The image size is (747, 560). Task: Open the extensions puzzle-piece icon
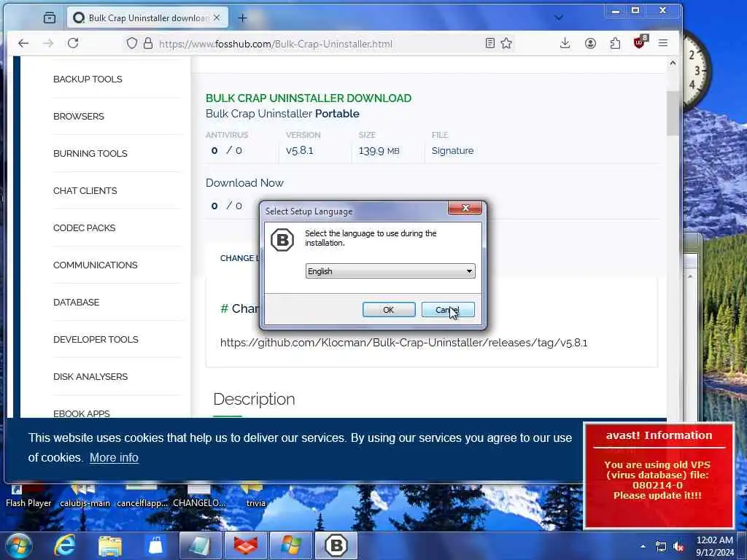pyautogui.click(x=615, y=43)
